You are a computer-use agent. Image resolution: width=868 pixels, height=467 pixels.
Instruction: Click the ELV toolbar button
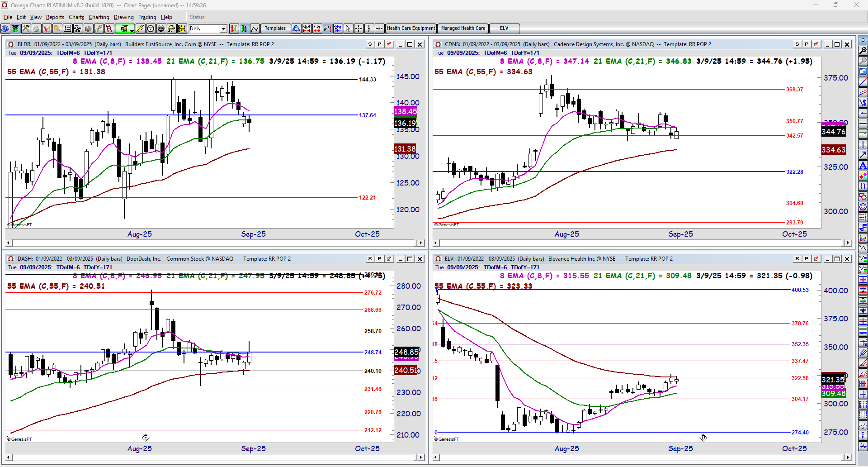pos(504,29)
